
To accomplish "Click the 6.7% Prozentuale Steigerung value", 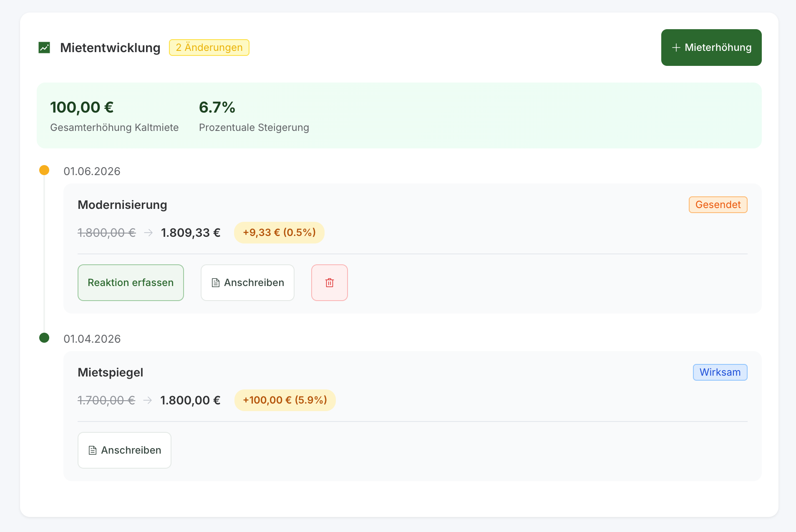I will point(217,108).
